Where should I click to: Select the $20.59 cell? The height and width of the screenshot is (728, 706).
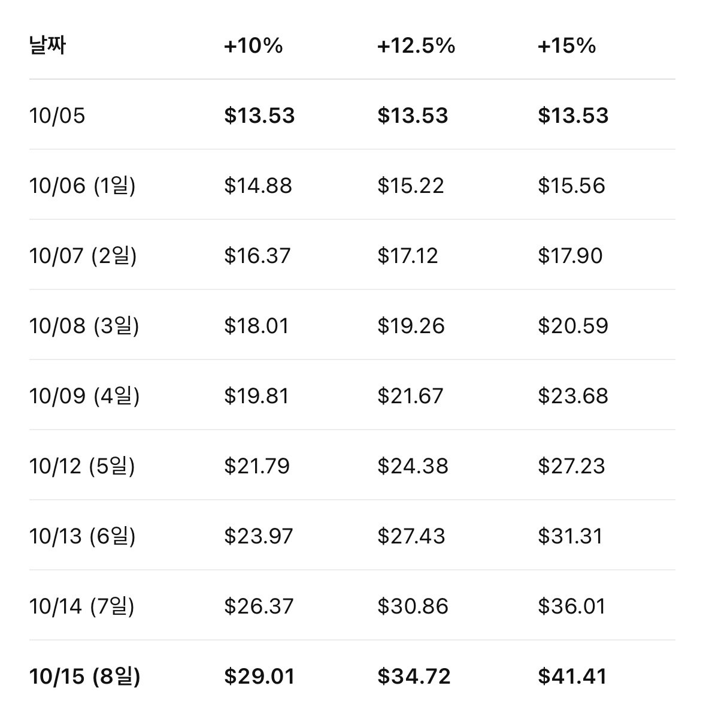[x=573, y=326]
